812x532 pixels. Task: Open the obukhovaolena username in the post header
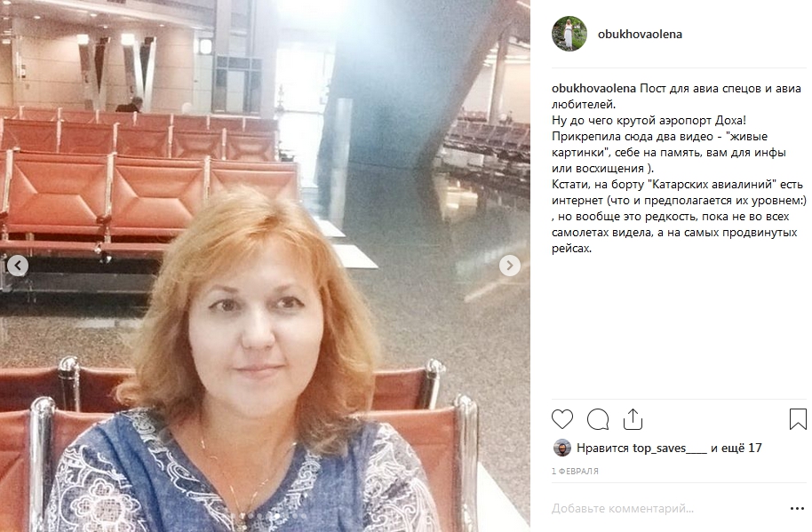tap(640, 34)
